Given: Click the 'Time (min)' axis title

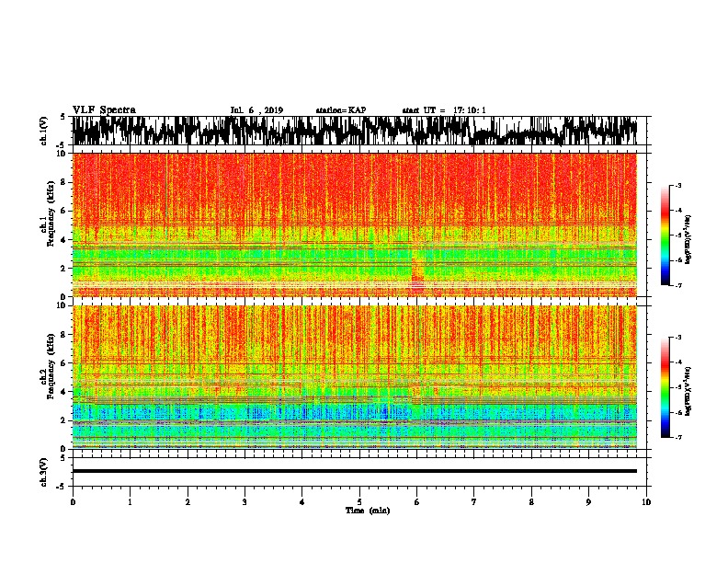Looking at the screenshot, I should pos(368,511).
